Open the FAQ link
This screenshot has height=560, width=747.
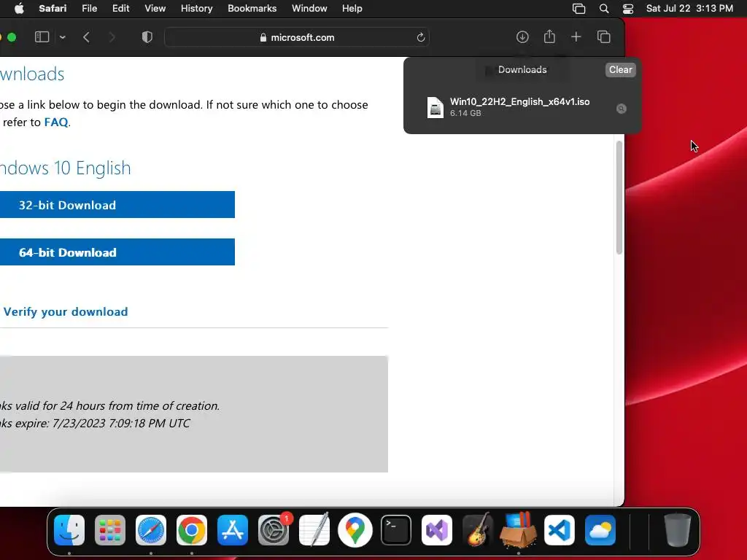coord(56,122)
